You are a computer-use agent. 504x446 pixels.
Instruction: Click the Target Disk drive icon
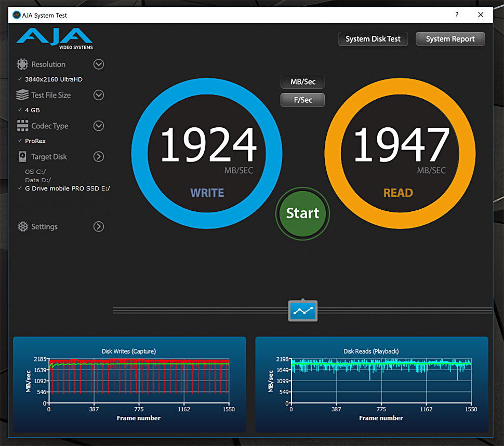pyautogui.click(x=22, y=156)
